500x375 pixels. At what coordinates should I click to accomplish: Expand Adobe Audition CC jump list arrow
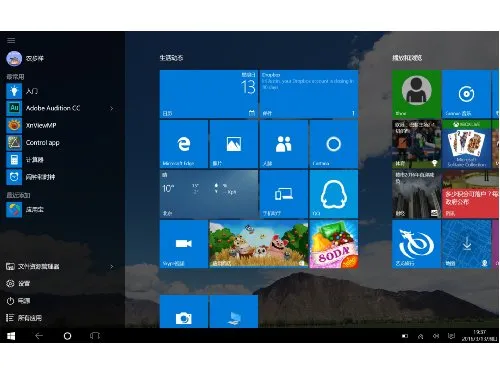tap(112, 108)
